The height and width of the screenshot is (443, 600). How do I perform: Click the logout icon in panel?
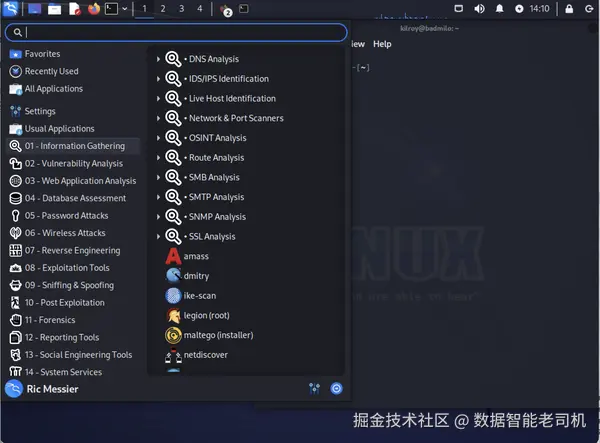pos(589,8)
